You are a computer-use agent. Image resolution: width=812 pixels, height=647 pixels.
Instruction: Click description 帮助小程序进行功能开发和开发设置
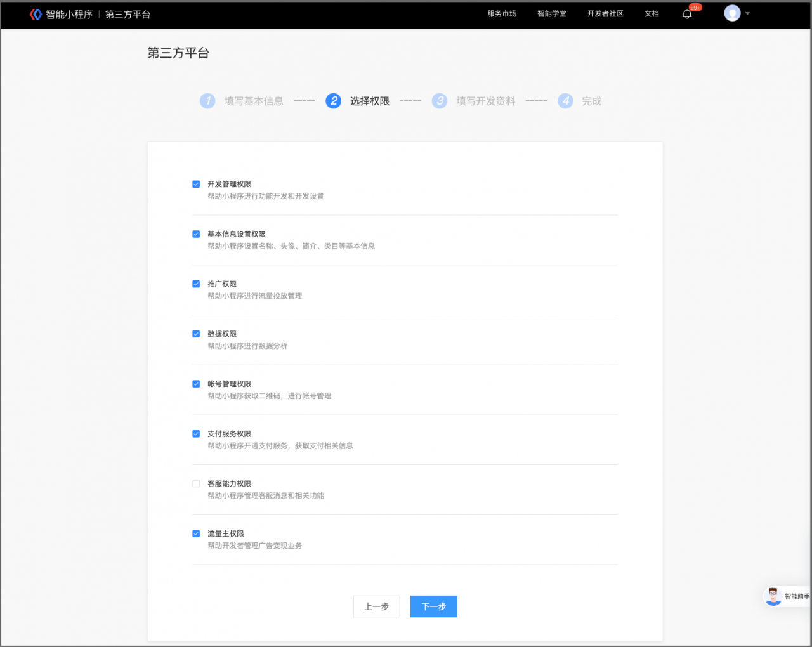click(x=266, y=197)
